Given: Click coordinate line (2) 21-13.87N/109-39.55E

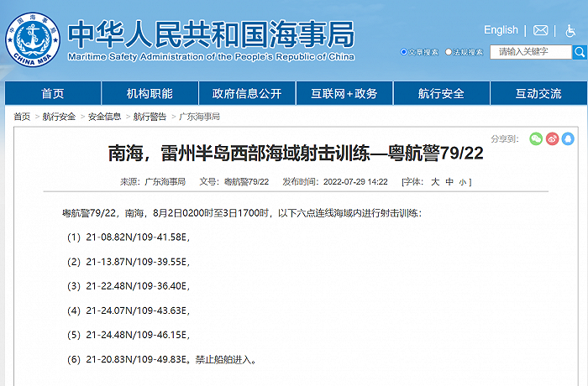Looking at the screenshot, I should (x=129, y=262).
